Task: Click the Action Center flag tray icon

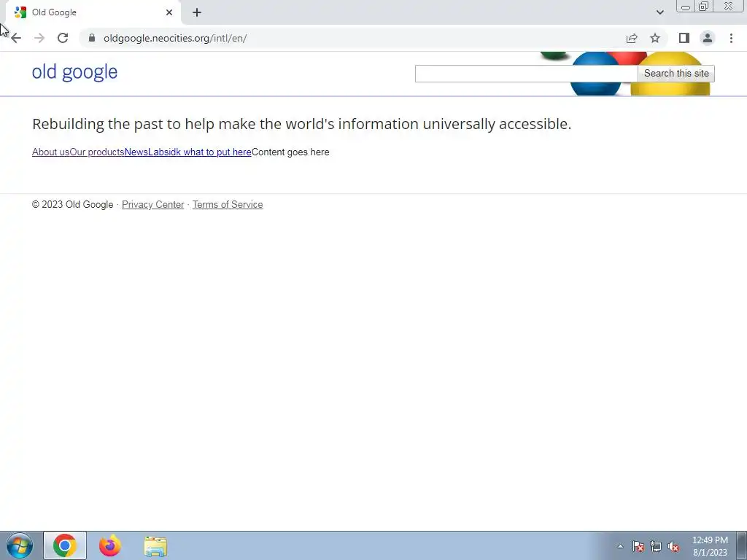Action: pyautogui.click(x=638, y=546)
